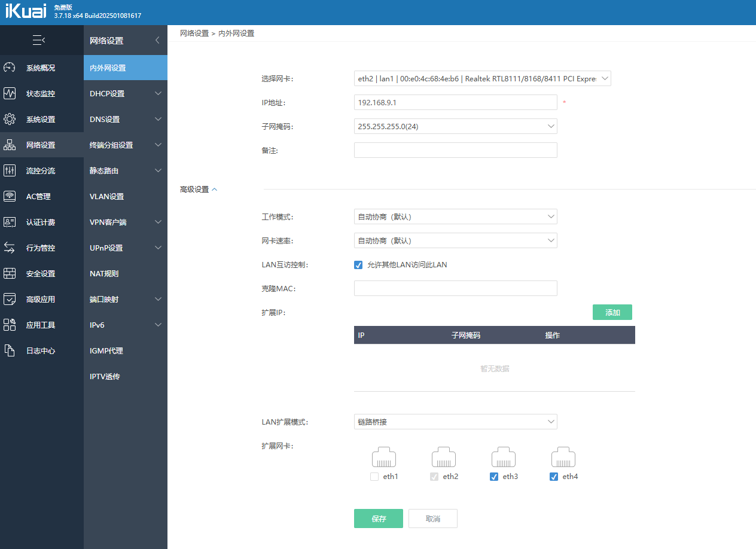Click the 取消 button
This screenshot has width=756, height=549.
[433, 518]
